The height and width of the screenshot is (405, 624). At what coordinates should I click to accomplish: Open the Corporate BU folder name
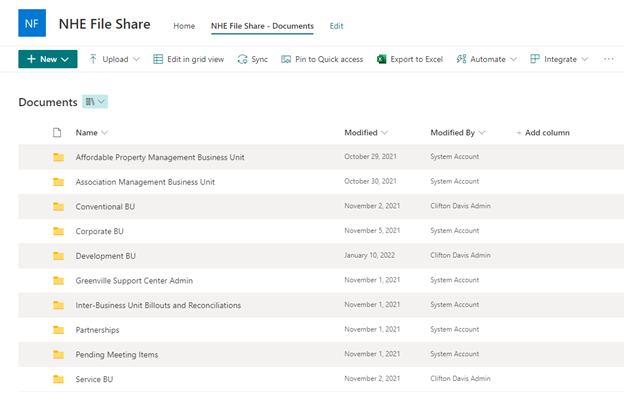(99, 231)
